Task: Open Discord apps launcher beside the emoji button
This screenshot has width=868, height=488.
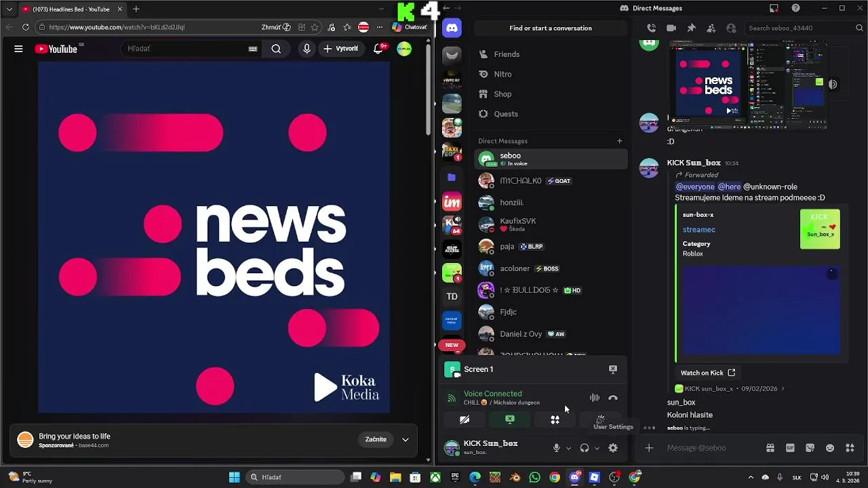Action: (850, 448)
